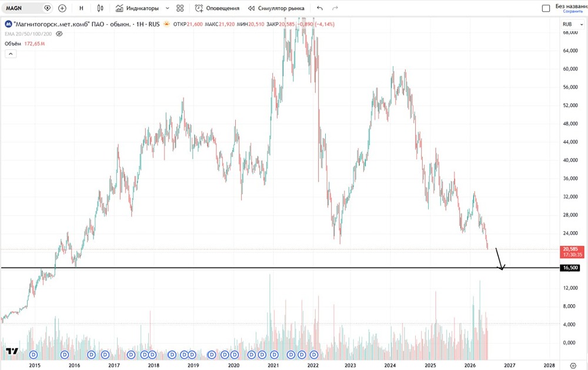The height and width of the screenshot is (370, 588).
Task: Click the 2026 time axis label
Action: pos(470,365)
